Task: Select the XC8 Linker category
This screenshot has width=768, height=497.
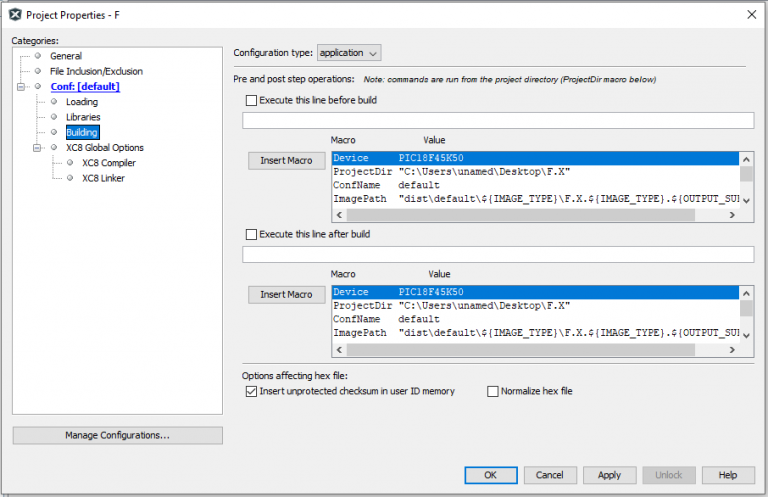Action: click(x=103, y=178)
